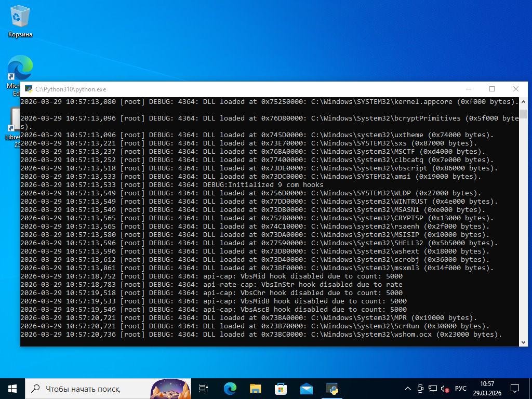532x399 pixels.
Task: Switch input language via РУС indicator
Action: pos(460,388)
